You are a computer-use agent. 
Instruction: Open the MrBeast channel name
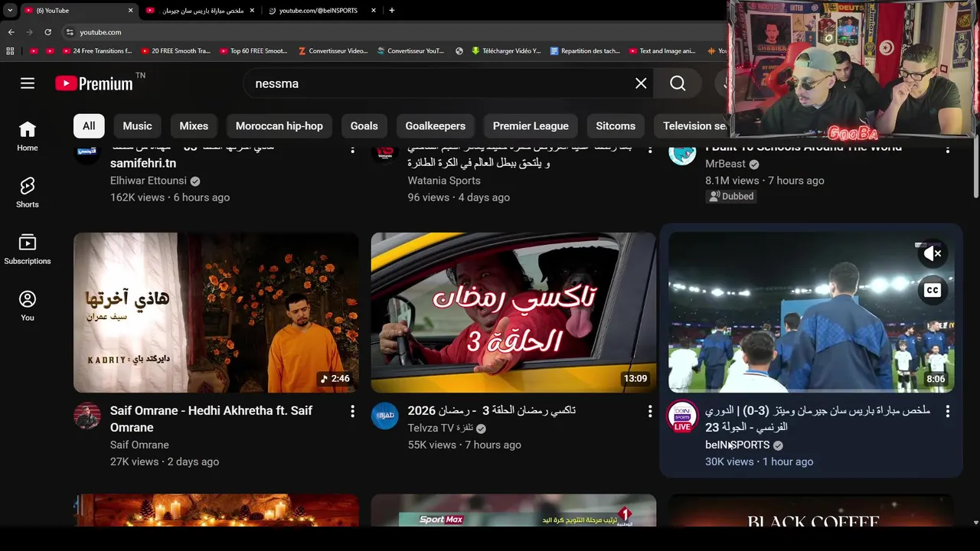(x=725, y=164)
